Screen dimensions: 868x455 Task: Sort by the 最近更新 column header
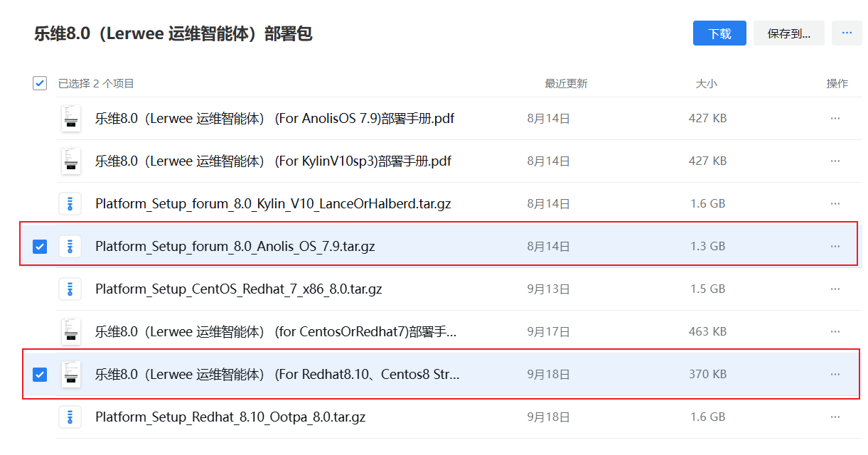pos(566,84)
